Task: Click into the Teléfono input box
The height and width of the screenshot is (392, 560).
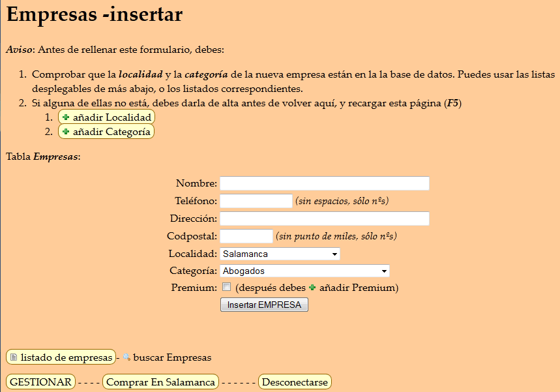Action: [x=256, y=201]
